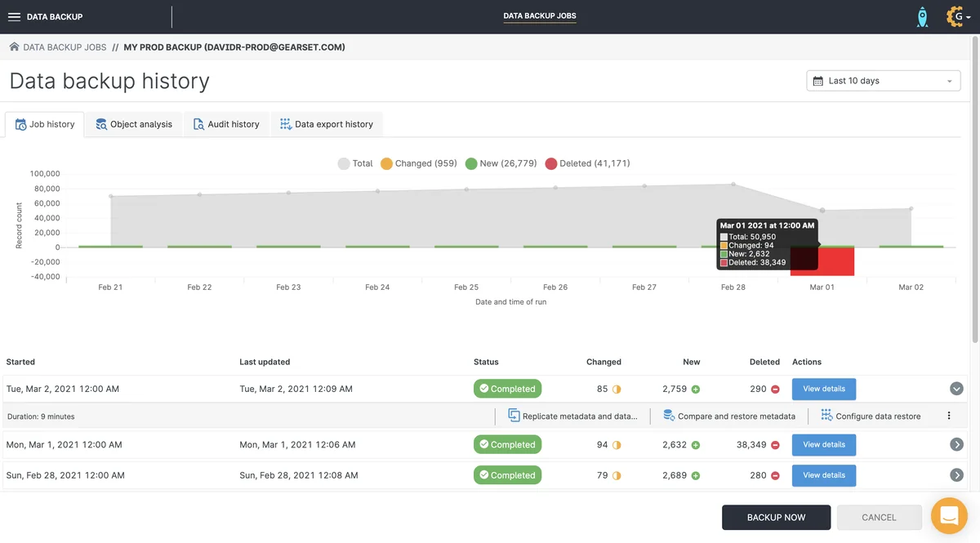Click the orange changed icon beside 94

(x=617, y=445)
